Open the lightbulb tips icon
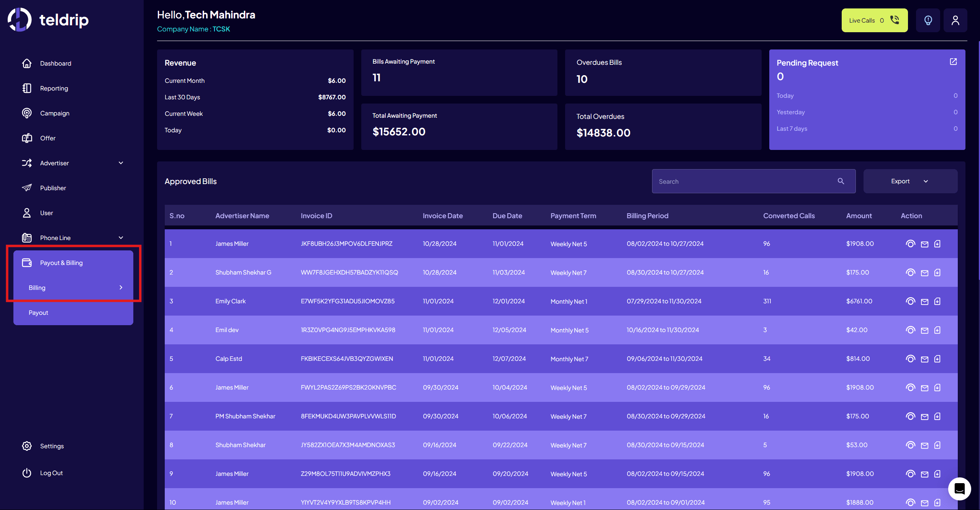This screenshot has height=510, width=980. [928, 20]
